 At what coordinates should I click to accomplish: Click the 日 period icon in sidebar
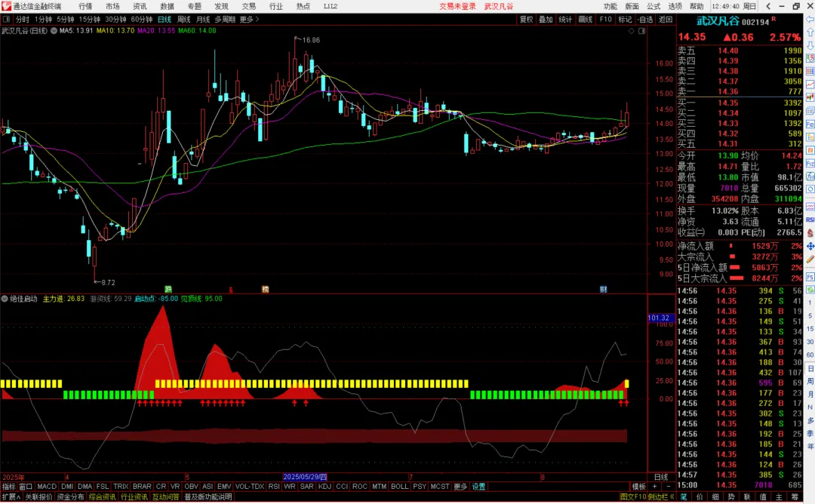(x=810, y=368)
